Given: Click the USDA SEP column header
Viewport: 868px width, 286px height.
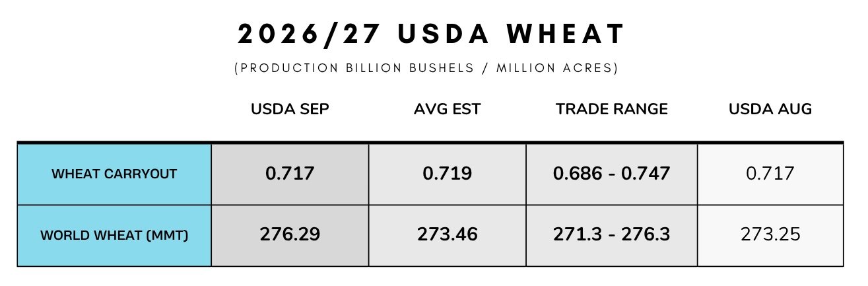Looking at the screenshot, I should (290, 110).
